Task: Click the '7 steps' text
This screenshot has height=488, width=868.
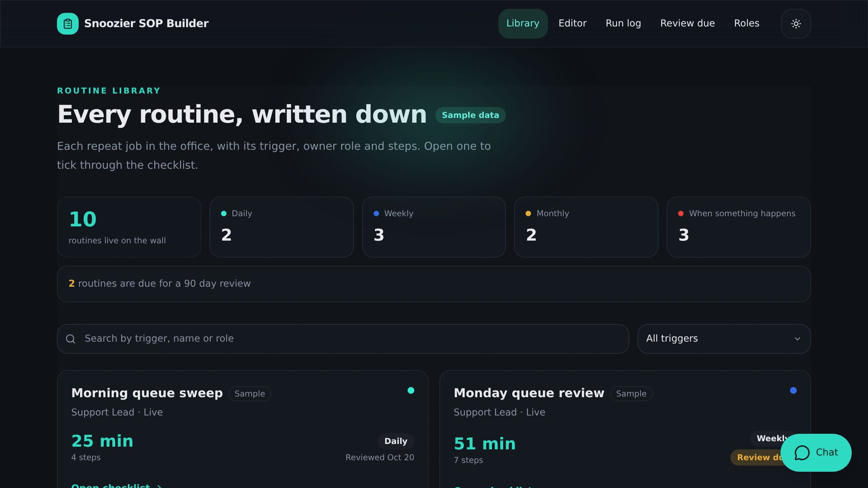Action: 468,460
